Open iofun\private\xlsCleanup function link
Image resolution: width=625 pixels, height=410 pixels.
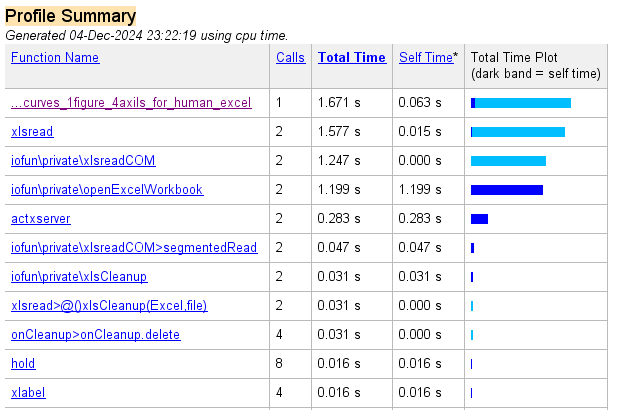point(79,277)
